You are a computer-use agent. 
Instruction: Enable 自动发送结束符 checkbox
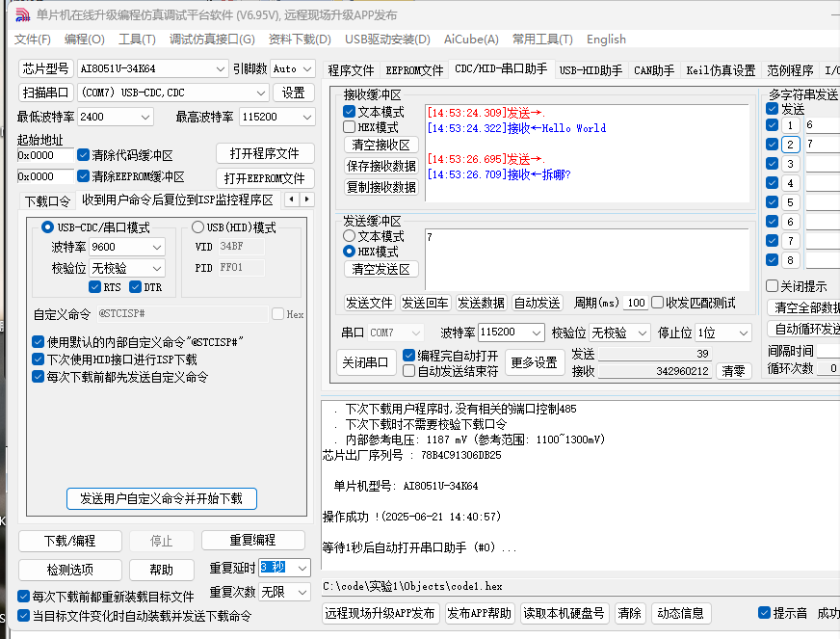pyautogui.click(x=408, y=370)
